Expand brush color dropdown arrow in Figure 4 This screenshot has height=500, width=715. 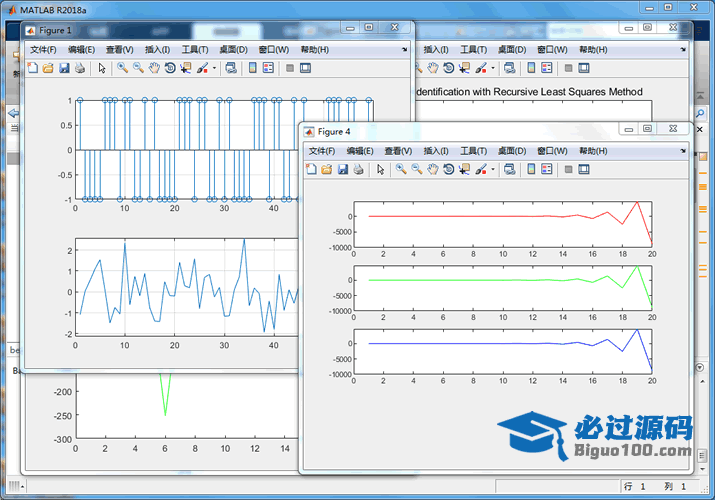point(493,170)
